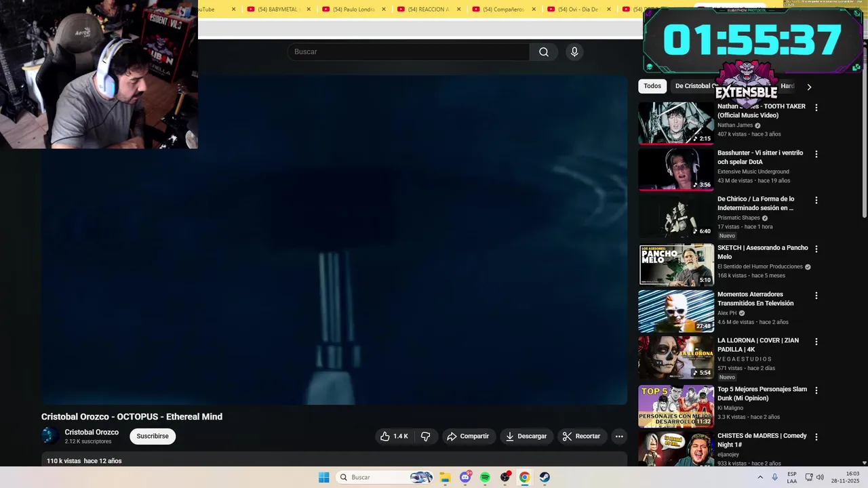Close the Paulo Londra browser tab
Screen dimensions: 868x488
coord(384,9)
